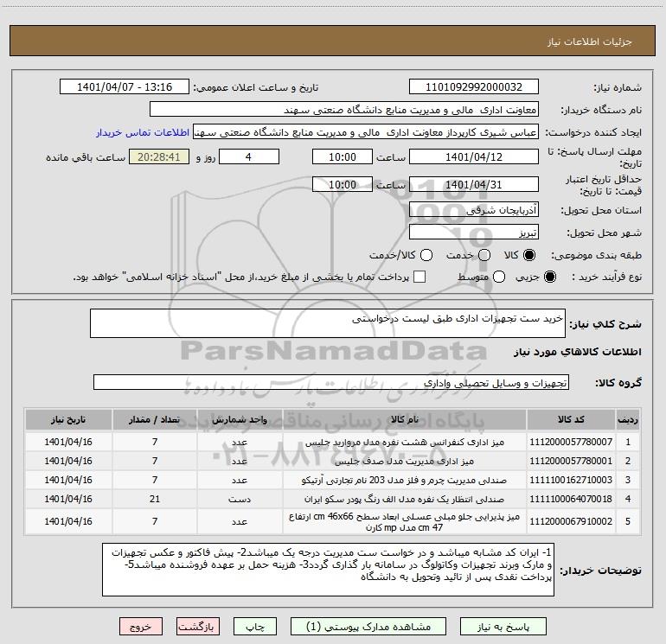The image size is (666, 644).
Task: Click the 'جزئیات اطلاعات نیاز' page header
Action: point(590,41)
